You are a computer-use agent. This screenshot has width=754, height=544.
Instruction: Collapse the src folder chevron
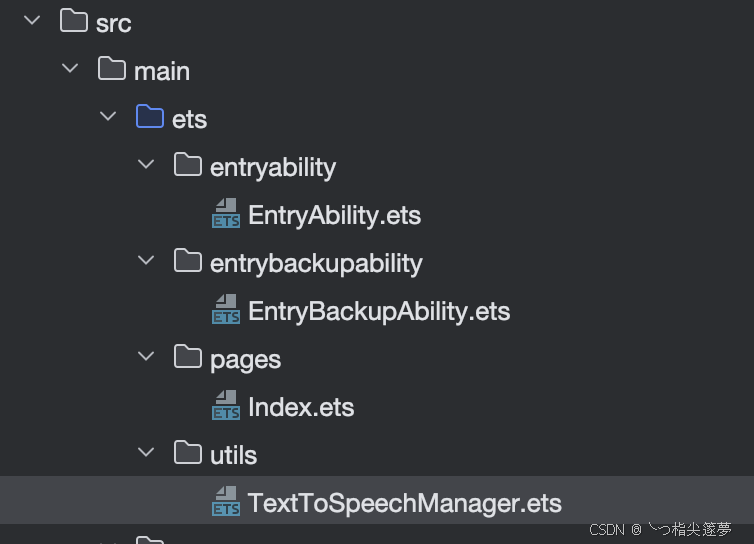pos(32,20)
